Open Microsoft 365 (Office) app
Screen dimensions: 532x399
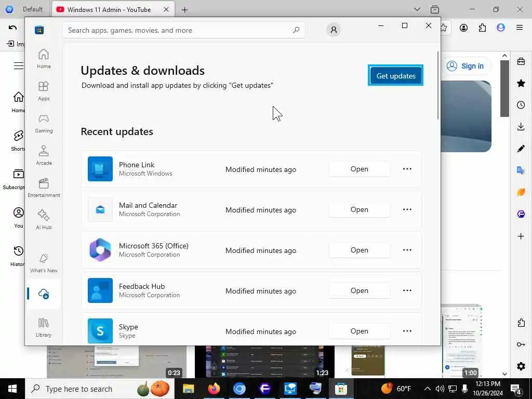pyautogui.click(x=359, y=250)
